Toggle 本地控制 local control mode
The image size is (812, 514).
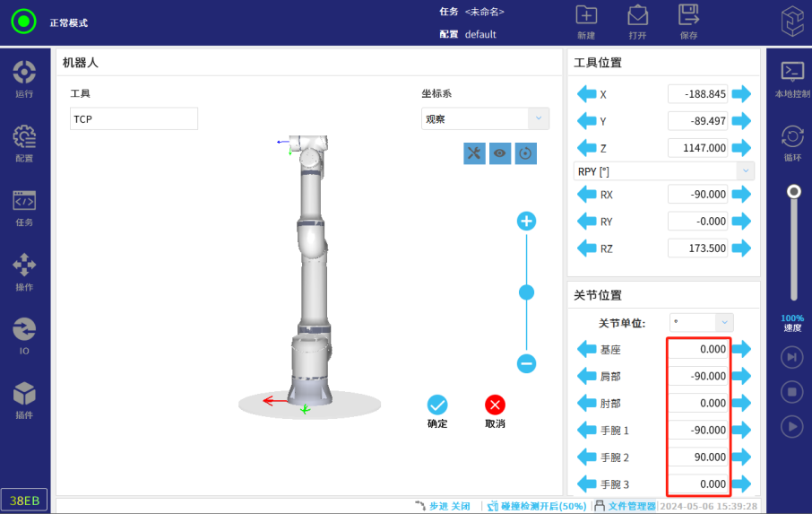tap(792, 77)
